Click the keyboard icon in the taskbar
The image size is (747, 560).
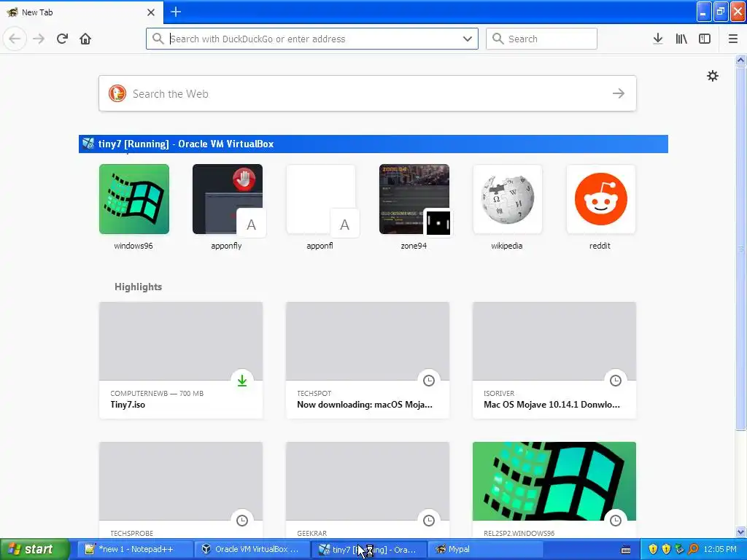point(626,550)
